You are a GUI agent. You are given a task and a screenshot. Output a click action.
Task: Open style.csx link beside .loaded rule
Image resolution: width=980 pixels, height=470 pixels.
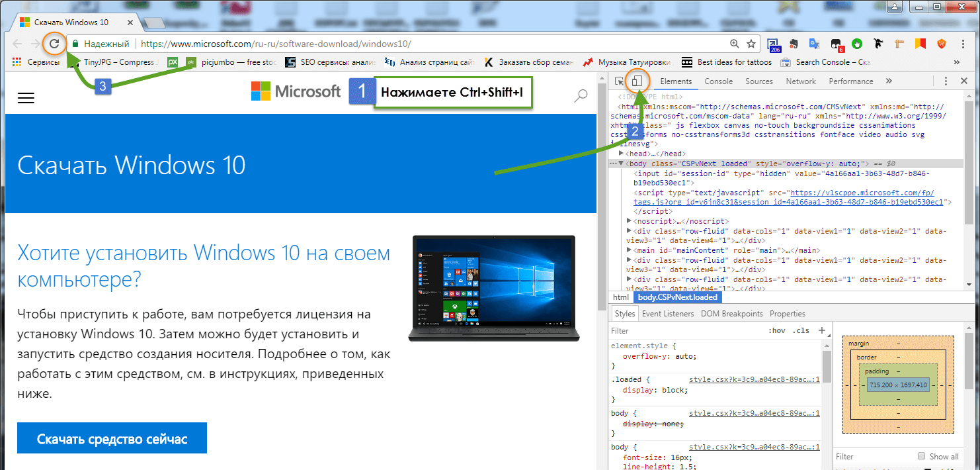[x=755, y=380]
